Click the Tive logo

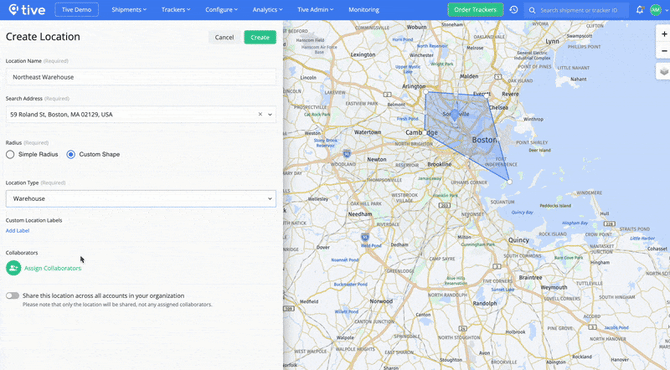(x=27, y=9)
